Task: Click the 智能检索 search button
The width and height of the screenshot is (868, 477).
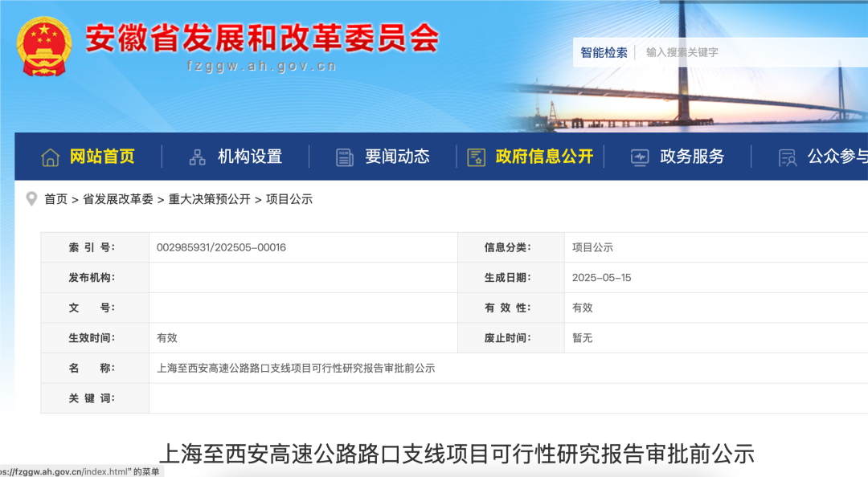Action: click(x=604, y=52)
